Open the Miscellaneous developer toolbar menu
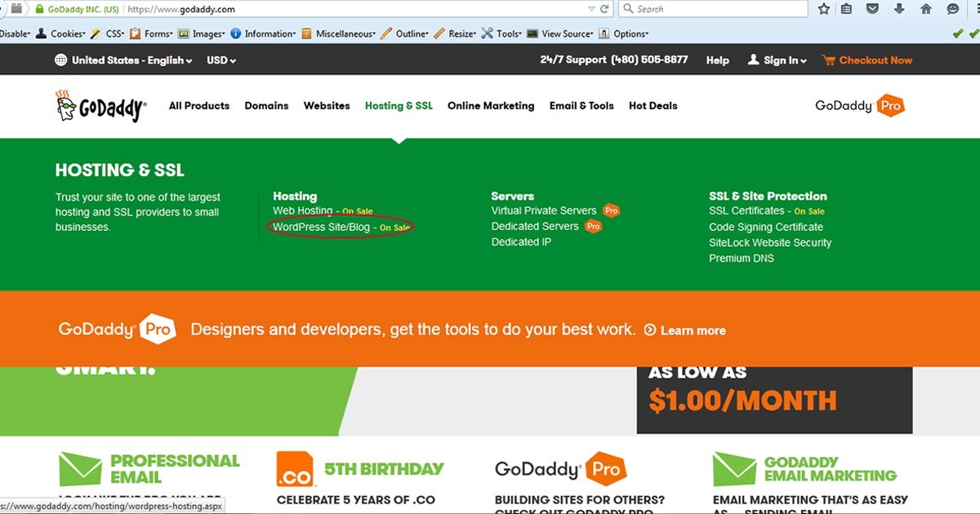 (339, 33)
